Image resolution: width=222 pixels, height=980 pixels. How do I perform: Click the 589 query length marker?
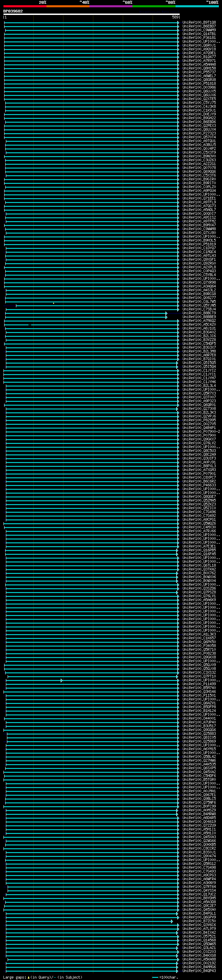175,17
